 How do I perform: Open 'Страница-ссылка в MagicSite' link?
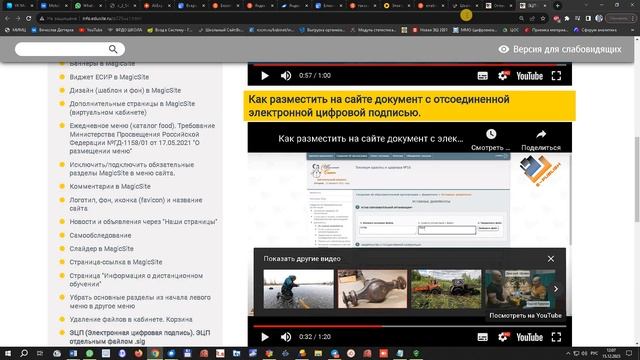116,262
